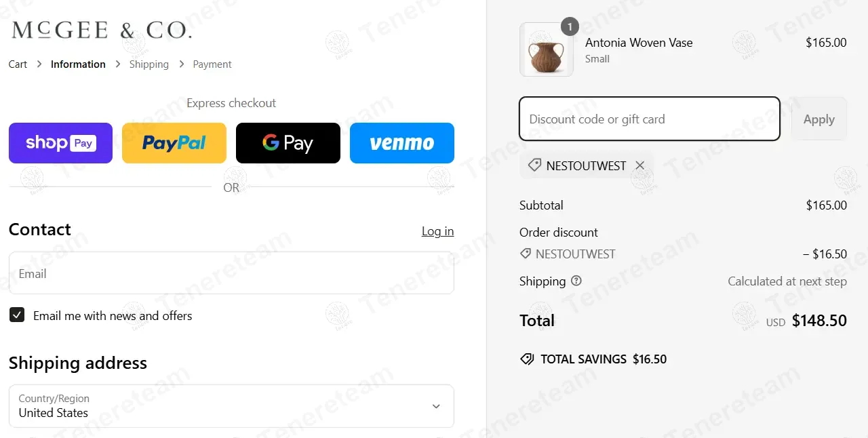Click the Country/Region dropdown chevron arrow
The width and height of the screenshot is (868, 438).
click(436, 406)
